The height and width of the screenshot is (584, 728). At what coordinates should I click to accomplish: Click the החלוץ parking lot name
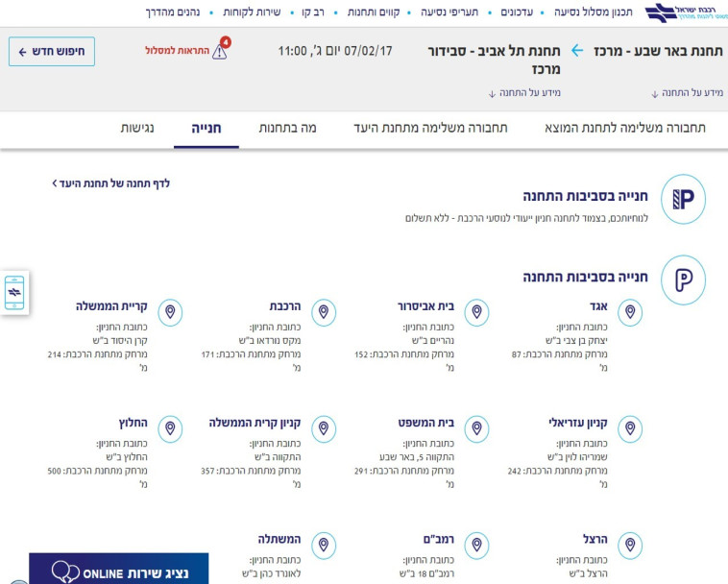pyautogui.click(x=133, y=423)
